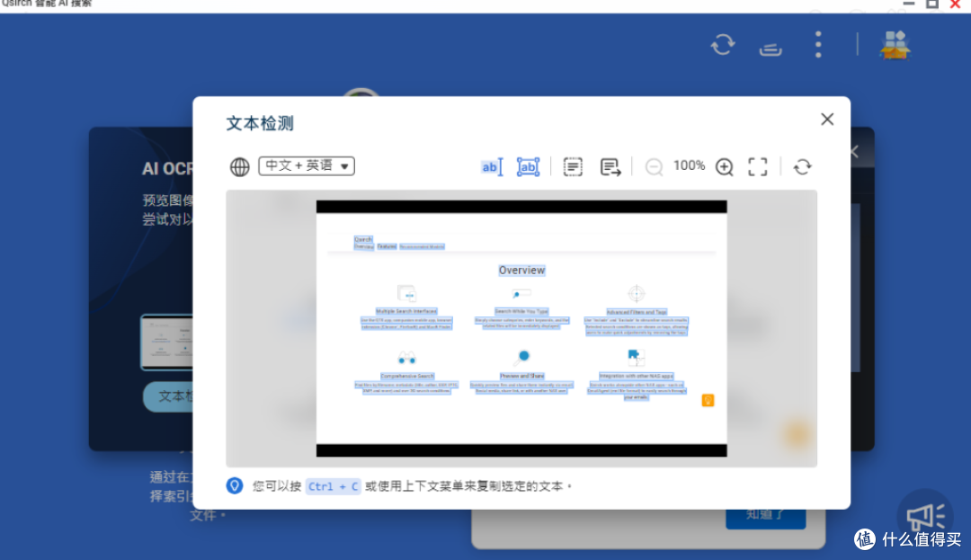This screenshot has height=560, width=971.
Task: Toggle fullscreen view of the preview
Action: click(757, 166)
